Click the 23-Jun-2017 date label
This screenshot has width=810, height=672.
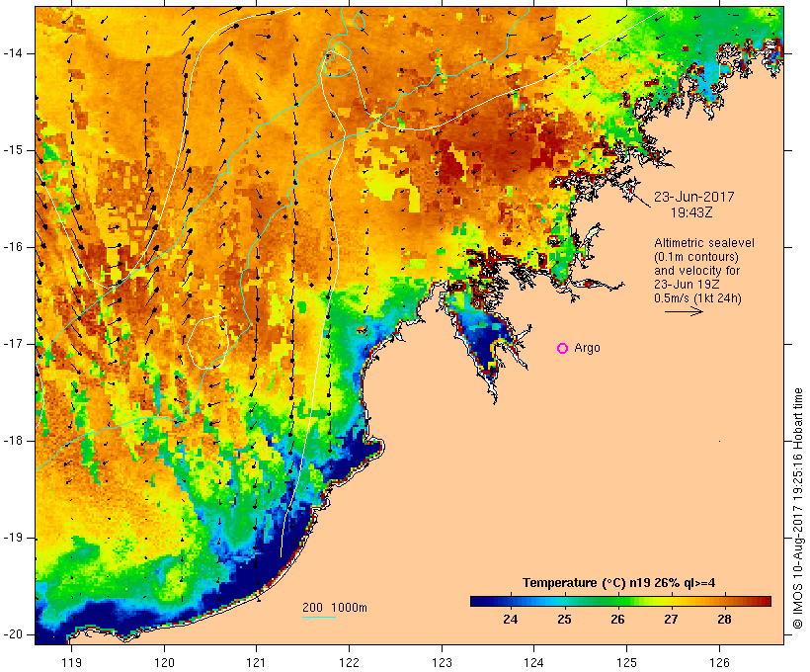click(693, 197)
